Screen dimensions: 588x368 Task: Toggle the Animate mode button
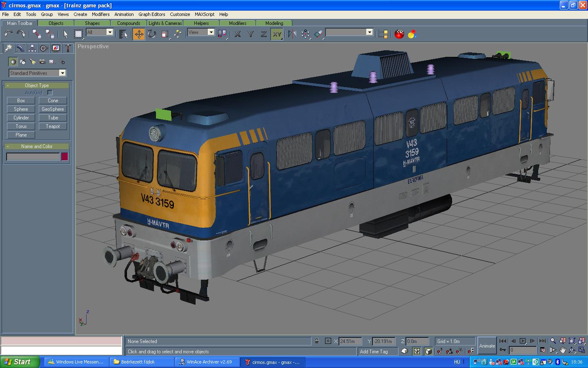[487, 346]
